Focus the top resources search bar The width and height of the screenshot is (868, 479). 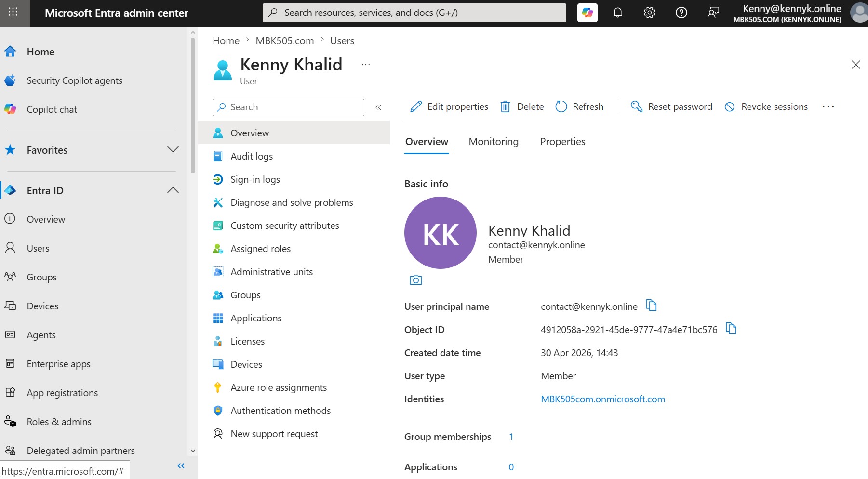point(414,13)
